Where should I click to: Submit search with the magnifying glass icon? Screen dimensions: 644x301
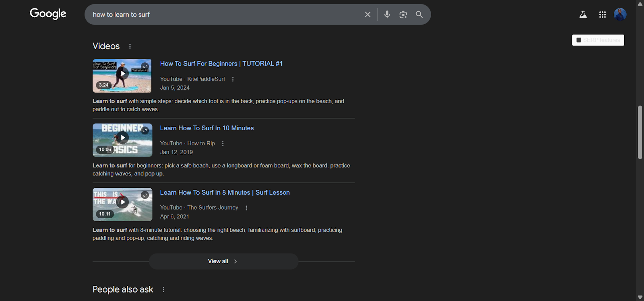click(419, 14)
